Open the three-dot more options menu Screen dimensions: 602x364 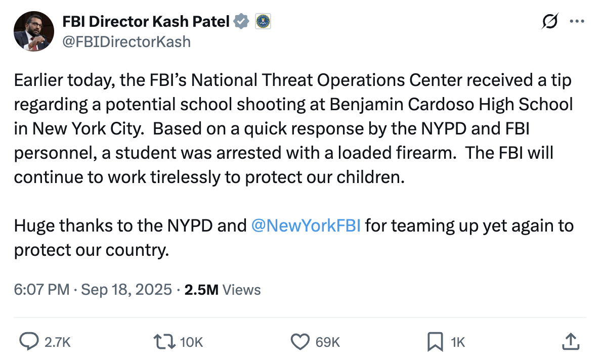[x=577, y=21]
